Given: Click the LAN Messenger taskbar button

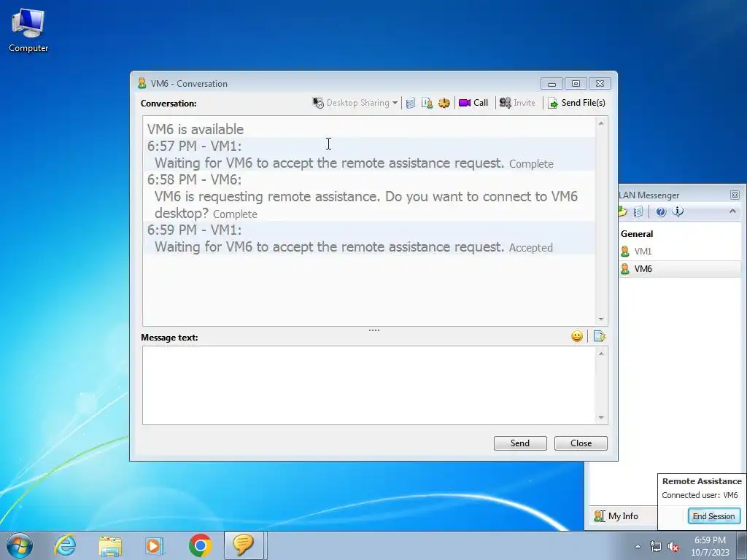Looking at the screenshot, I should point(244,545).
